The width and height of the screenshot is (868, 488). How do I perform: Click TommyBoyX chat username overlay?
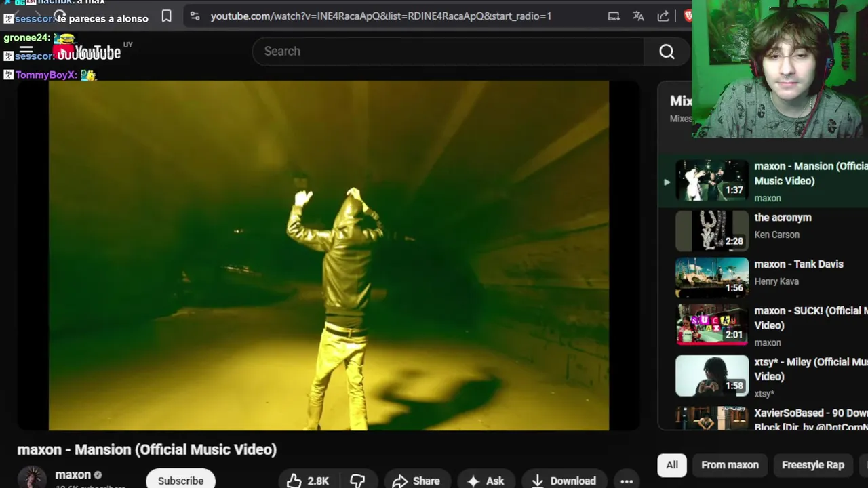click(x=45, y=75)
